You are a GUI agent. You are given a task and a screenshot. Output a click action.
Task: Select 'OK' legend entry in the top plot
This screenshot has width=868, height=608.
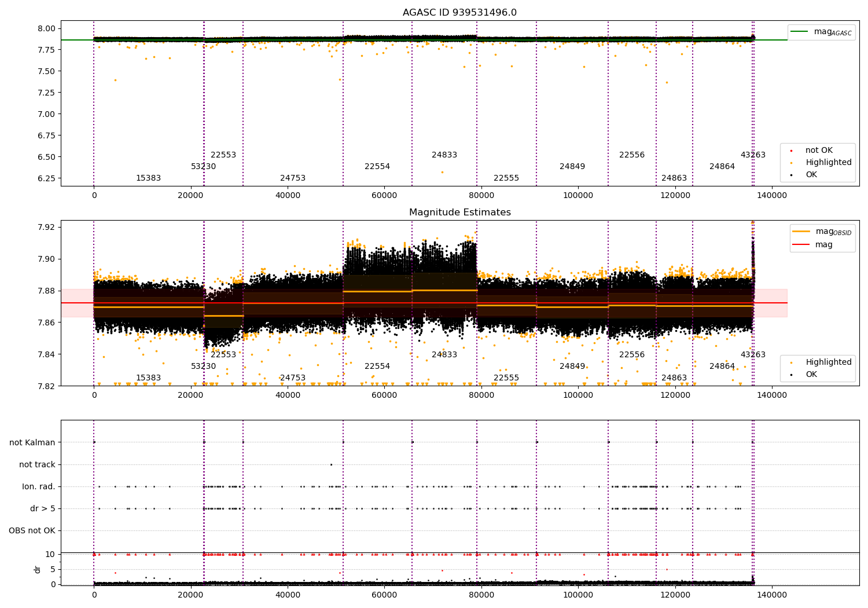click(x=811, y=175)
